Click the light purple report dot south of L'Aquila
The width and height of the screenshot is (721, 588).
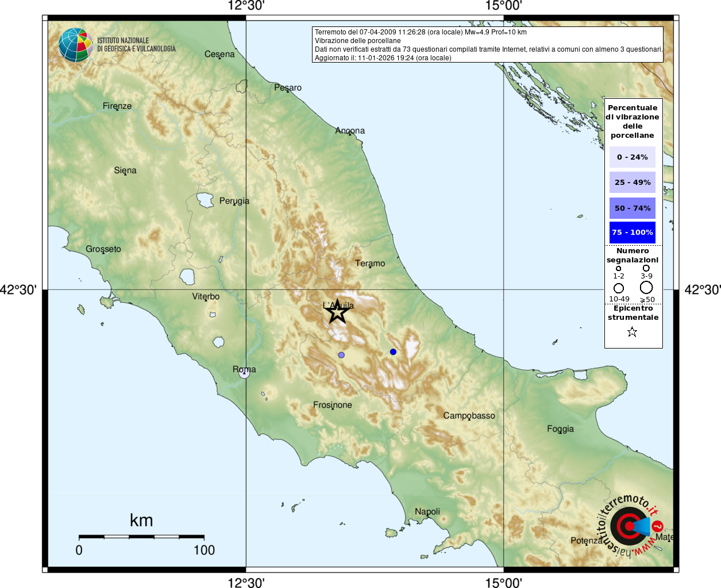pyautogui.click(x=341, y=355)
